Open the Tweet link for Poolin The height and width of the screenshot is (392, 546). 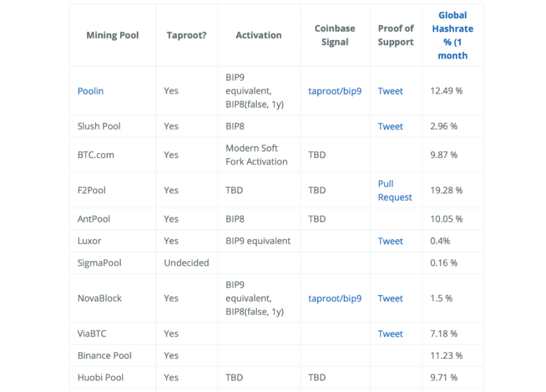390,91
